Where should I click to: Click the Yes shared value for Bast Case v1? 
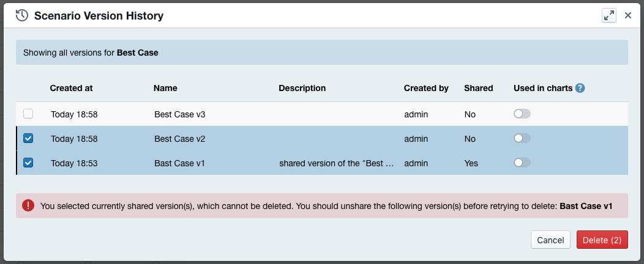click(471, 163)
